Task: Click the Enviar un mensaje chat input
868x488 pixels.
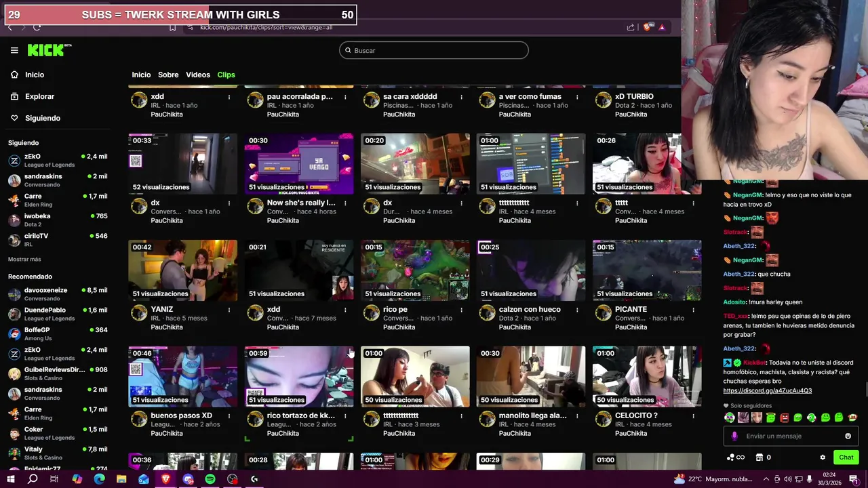Action: tap(791, 436)
